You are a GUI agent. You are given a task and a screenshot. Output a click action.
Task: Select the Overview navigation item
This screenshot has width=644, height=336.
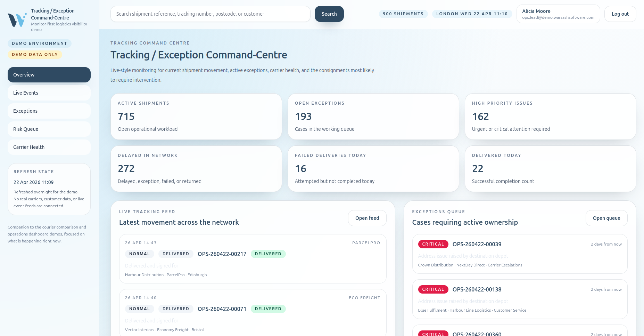point(49,75)
